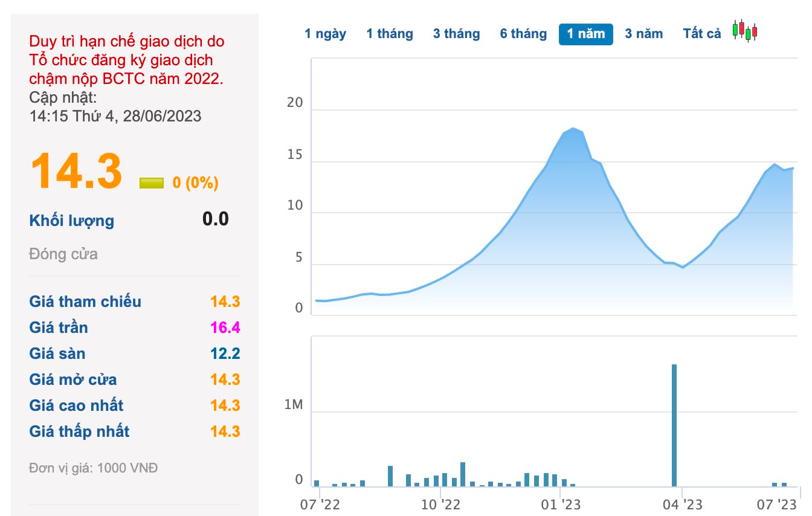Click the 16.4 ceiling price value
Screen dimensions: 812x516
click(x=225, y=327)
